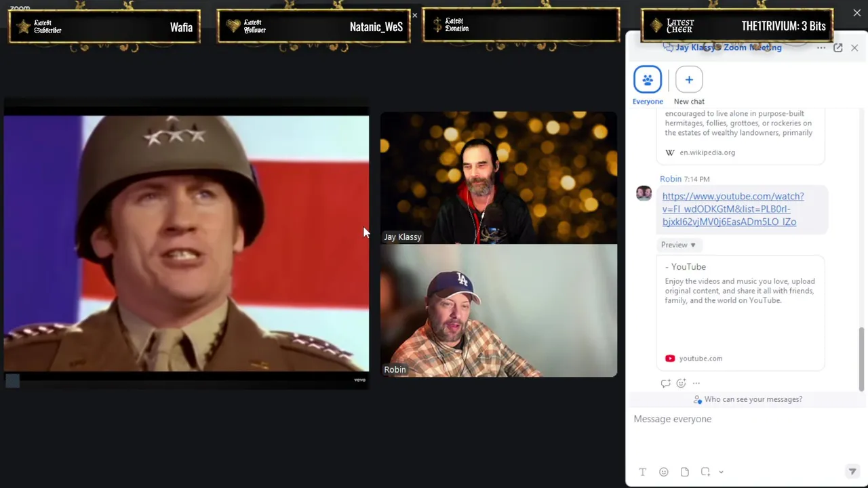
Task: Click the Latest Subscriber Wafia banner
Action: click(104, 27)
